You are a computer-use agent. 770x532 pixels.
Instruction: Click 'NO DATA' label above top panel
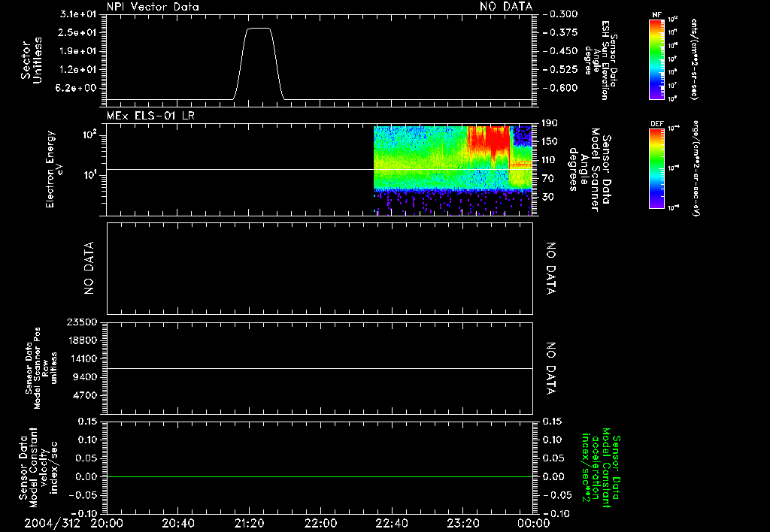coord(506,7)
